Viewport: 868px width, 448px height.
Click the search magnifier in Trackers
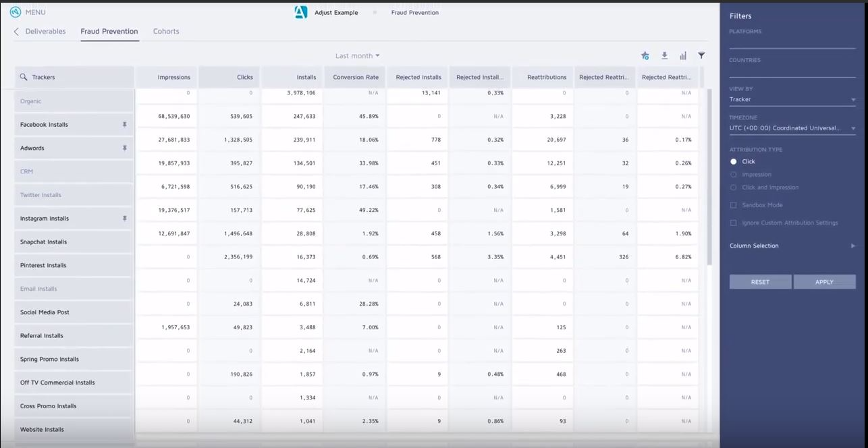coord(24,77)
